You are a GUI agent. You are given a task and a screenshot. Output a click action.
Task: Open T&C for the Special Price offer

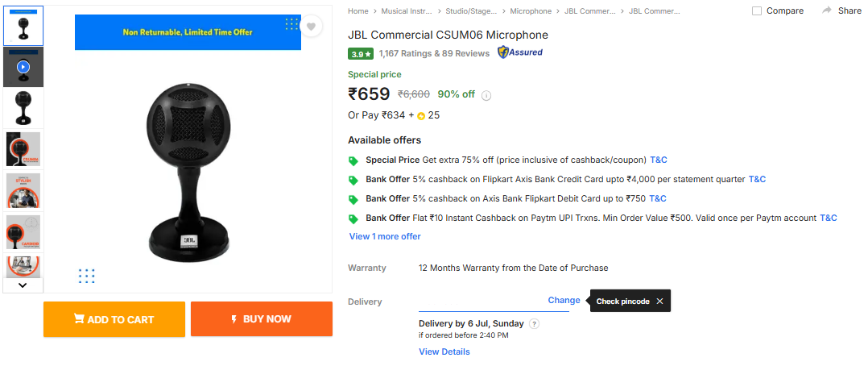click(x=658, y=160)
